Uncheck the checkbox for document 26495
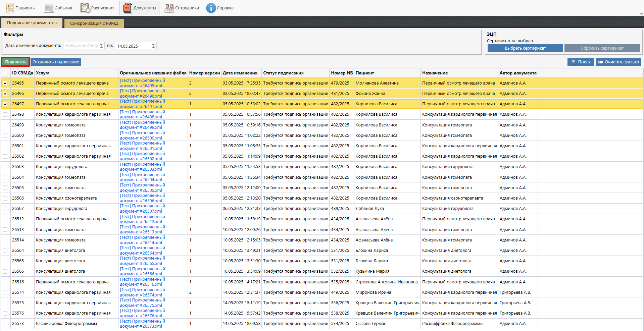Image resolution: width=644 pixels, height=331 pixels. (5, 83)
